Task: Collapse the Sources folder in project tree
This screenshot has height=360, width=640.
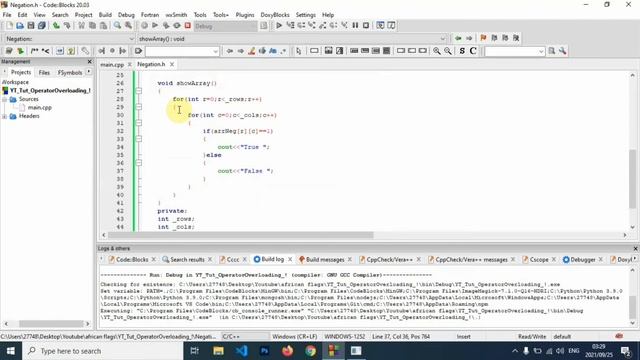Action: (4, 99)
